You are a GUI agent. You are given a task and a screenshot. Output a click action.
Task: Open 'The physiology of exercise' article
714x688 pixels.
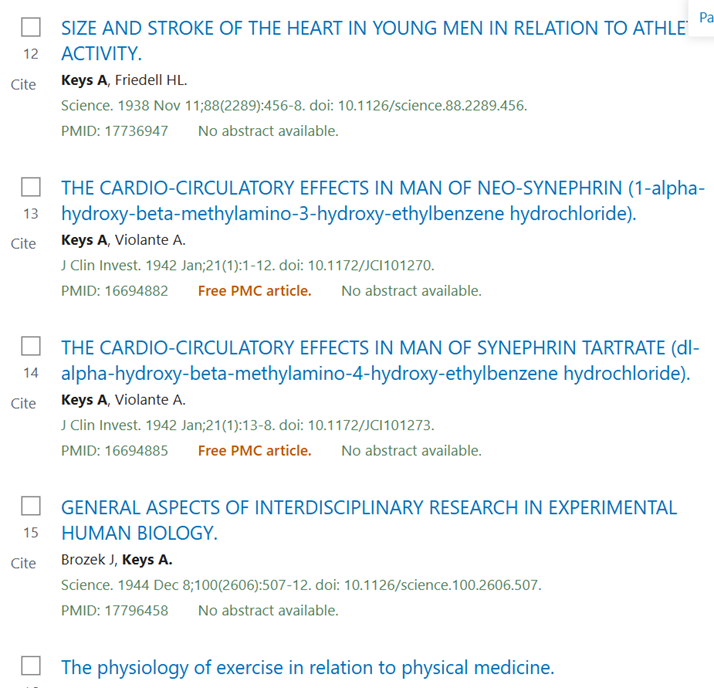click(x=308, y=668)
